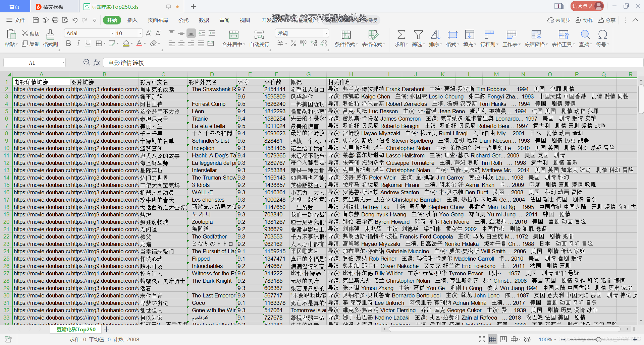Screen dimensions: 644x345
Task: Expand quick access toolbar customize arrow
Action: [95, 20]
